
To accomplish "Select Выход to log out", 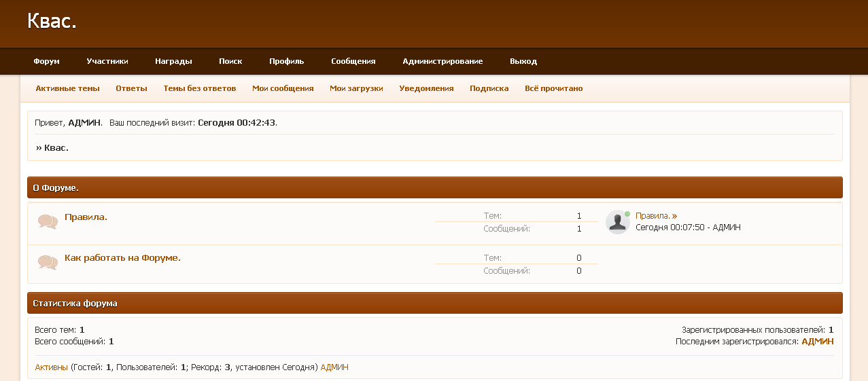I will [x=523, y=61].
